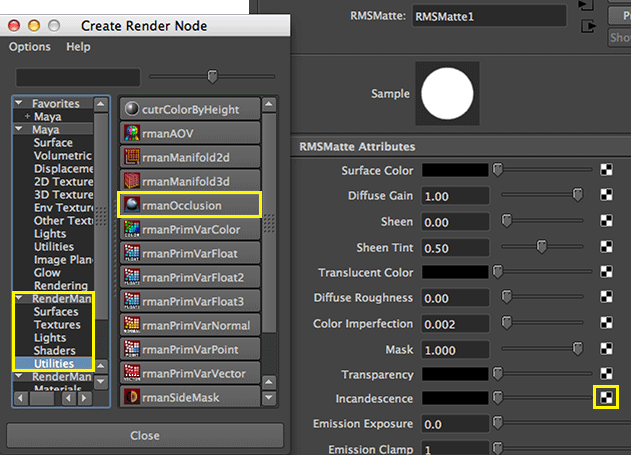Select Glow category

[47, 273]
